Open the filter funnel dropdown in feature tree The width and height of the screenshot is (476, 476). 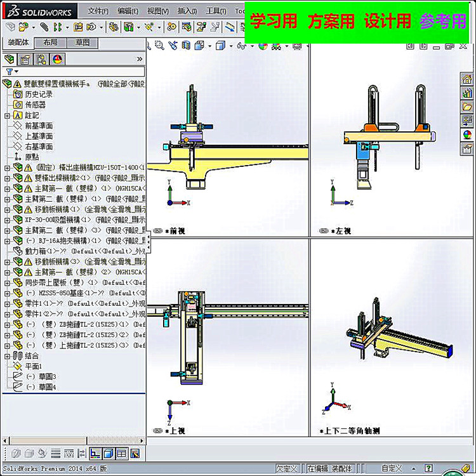[12, 72]
